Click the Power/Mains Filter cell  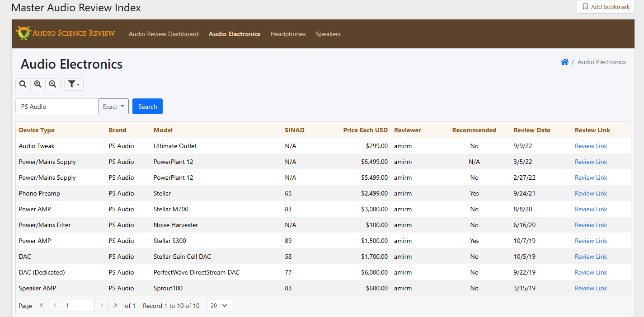[45, 225]
